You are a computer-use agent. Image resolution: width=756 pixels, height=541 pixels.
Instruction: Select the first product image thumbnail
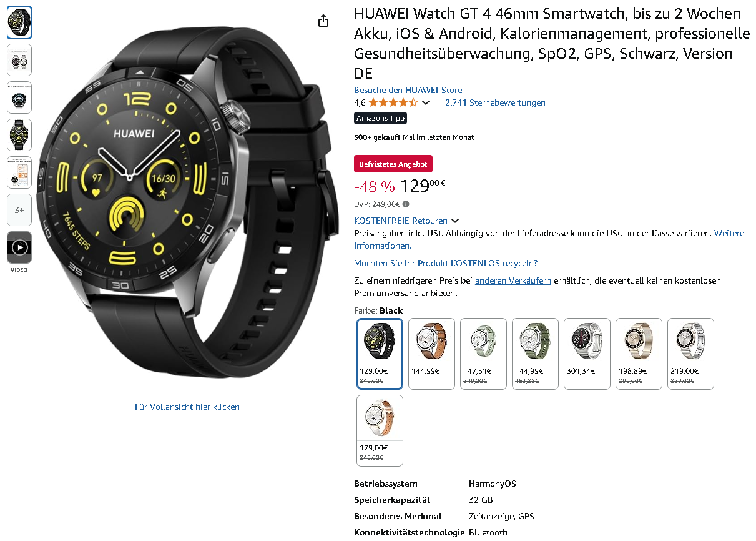point(19,22)
